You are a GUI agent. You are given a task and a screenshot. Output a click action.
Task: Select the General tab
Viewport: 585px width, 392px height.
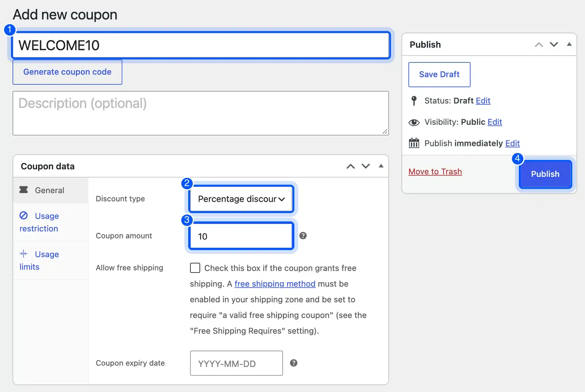51,190
